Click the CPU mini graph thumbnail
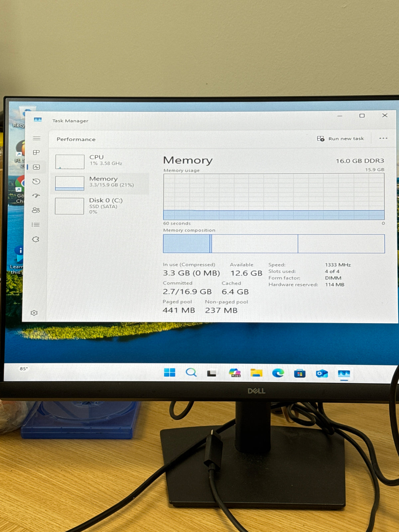The image size is (399, 532). (x=70, y=162)
